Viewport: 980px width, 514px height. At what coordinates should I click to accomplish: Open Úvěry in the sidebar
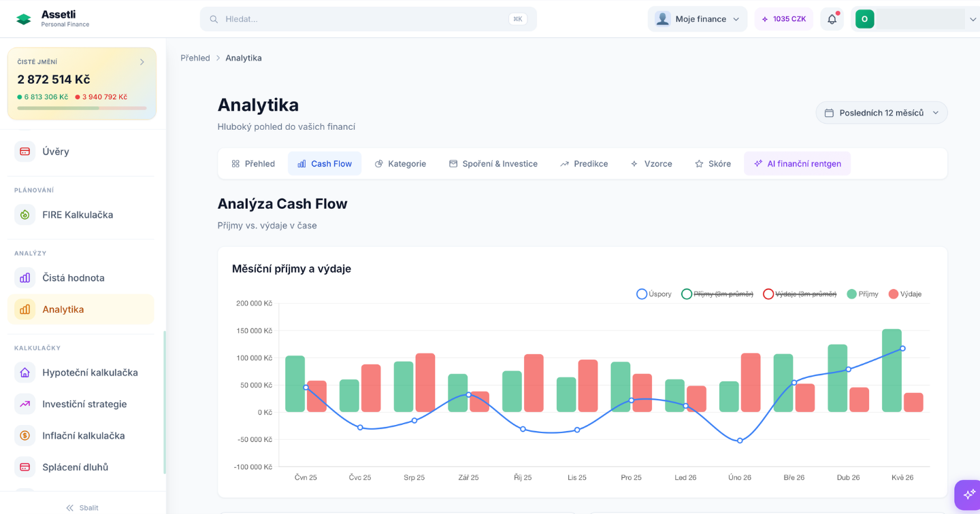pos(81,152)
